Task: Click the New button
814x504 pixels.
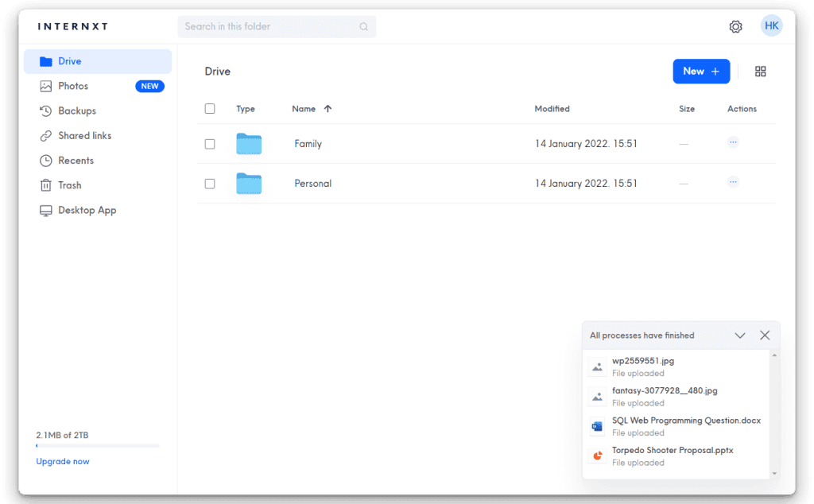Action: coord(701,72)
